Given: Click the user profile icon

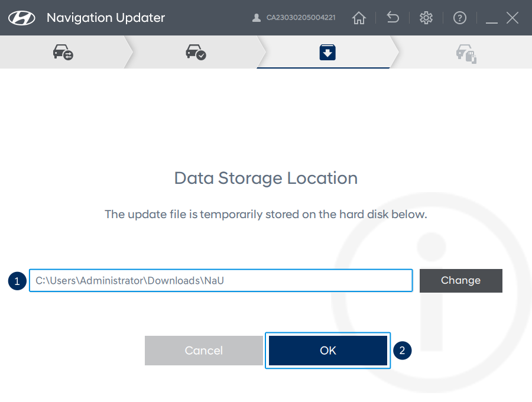Looking at the screenshot, I should (x=256, y=18).
